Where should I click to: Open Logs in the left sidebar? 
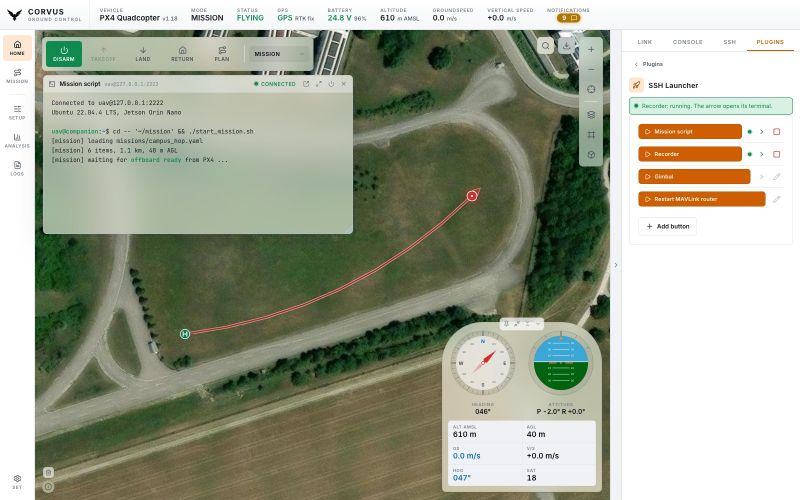pyautogui.click(x=17, y=168)
